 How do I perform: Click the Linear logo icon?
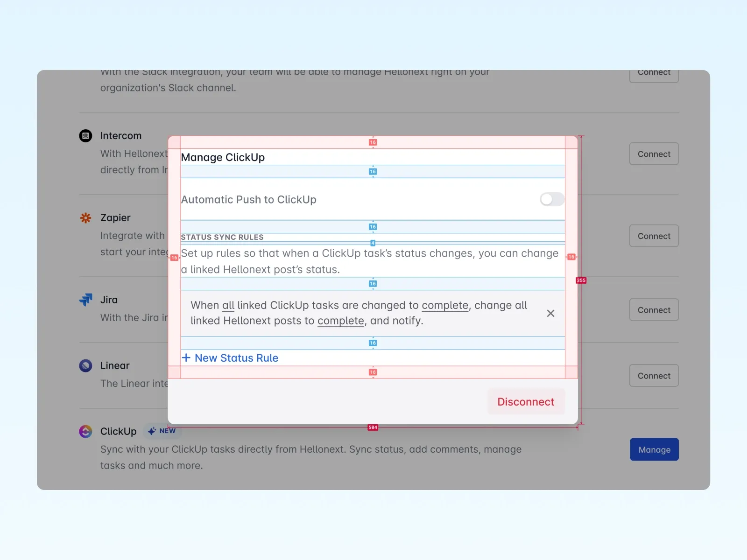85,365
